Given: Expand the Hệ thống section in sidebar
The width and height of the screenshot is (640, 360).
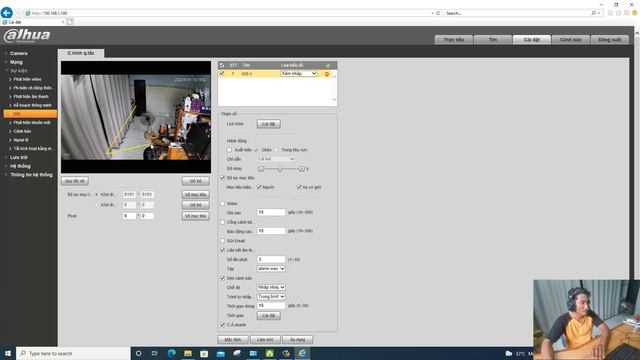Looking at the screenshot, I should [x=20, y=166].
